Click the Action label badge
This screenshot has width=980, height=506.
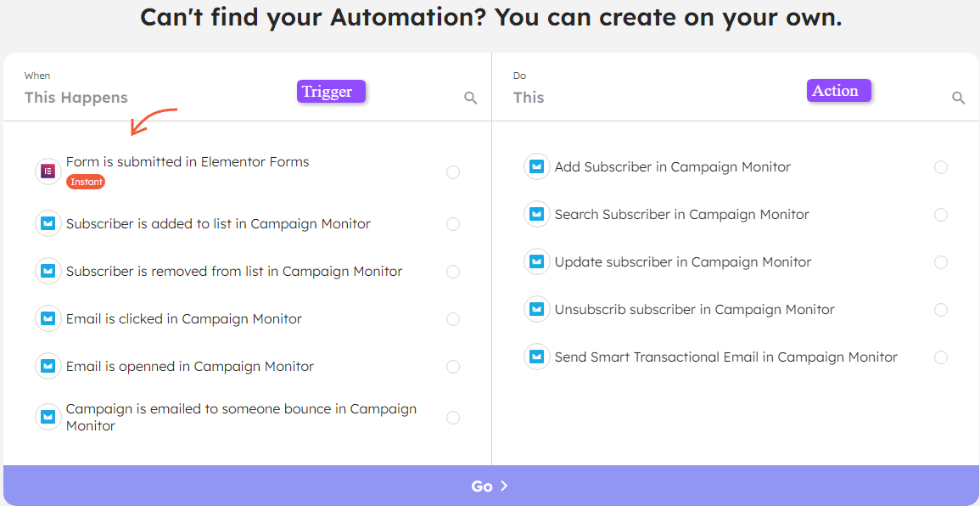tap(838, 90)
